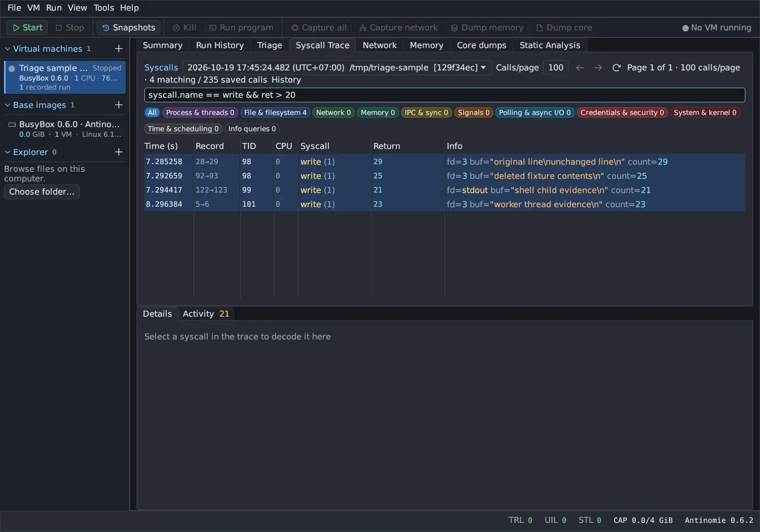Toggle Signals filter chip
The image size is (760, 532).
click(474, 112)
